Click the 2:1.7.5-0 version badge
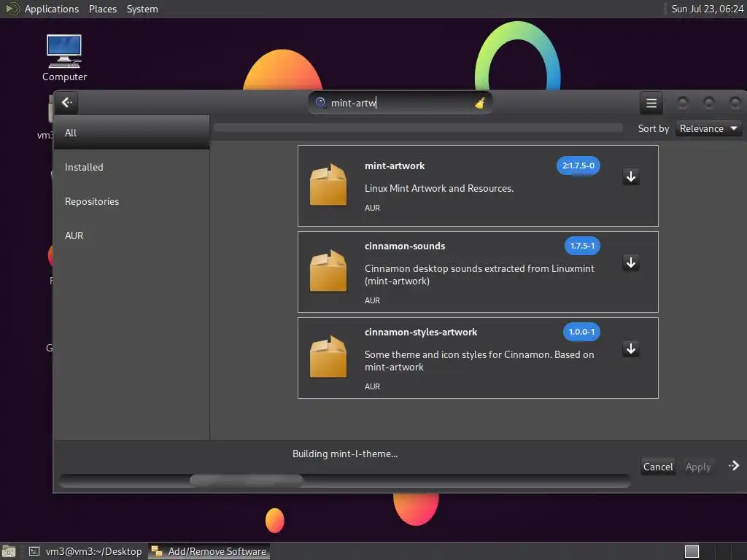Viewport: 747px width, 560px height. [578, 166]
